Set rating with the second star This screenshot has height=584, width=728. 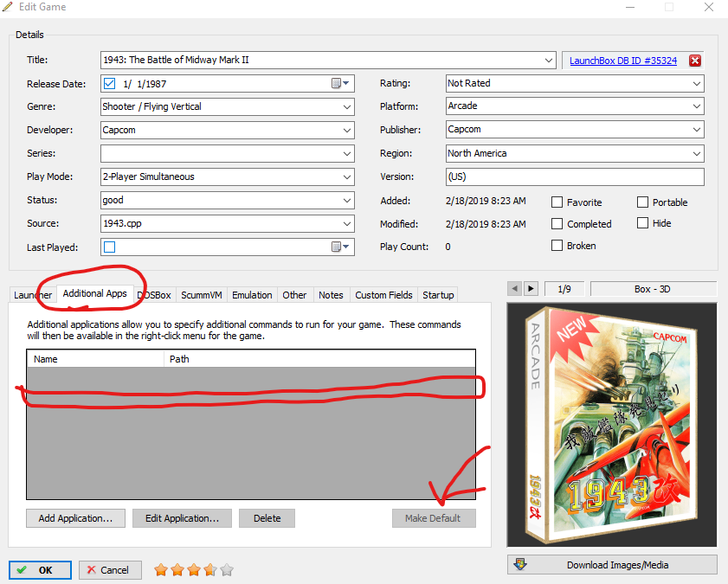[177, 569]
